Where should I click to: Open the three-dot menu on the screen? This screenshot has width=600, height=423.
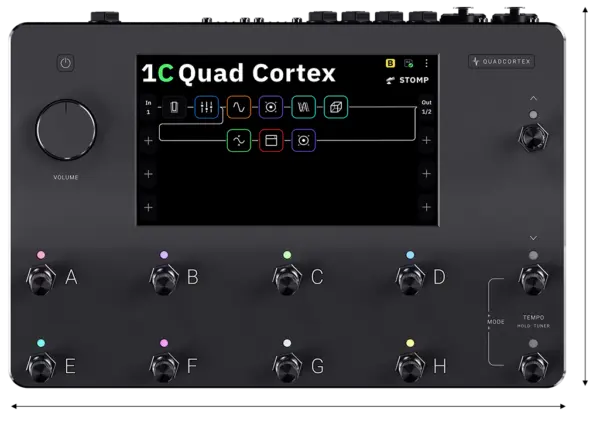[x=426, y=63]
